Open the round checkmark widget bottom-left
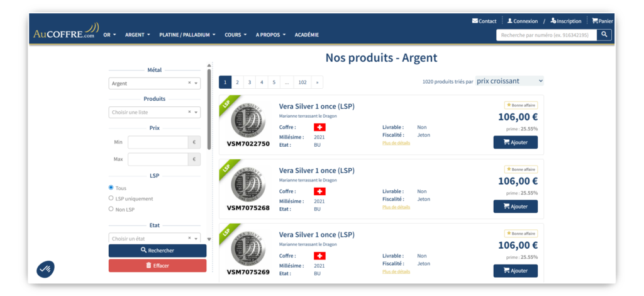The image size is (644, 296). point(45,269)
